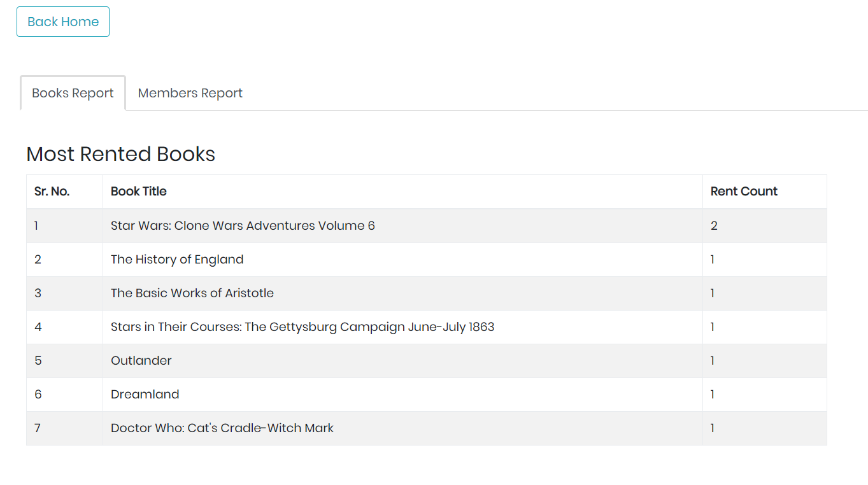Click The Basic Works of Aristotle
This screenshot has height=485, width=868.
192,293
